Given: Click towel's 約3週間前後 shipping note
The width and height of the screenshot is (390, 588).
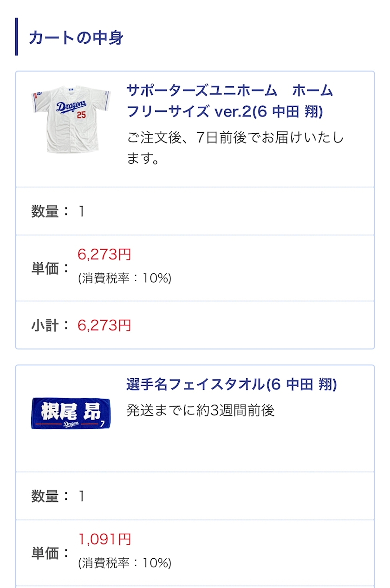Looking at the screenshot, I should point(201,410).
